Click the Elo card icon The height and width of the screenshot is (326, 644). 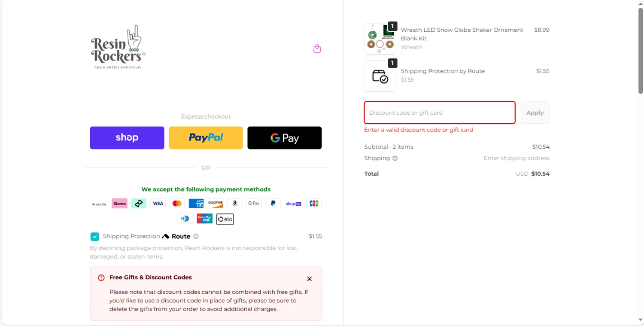coord(225,219)
